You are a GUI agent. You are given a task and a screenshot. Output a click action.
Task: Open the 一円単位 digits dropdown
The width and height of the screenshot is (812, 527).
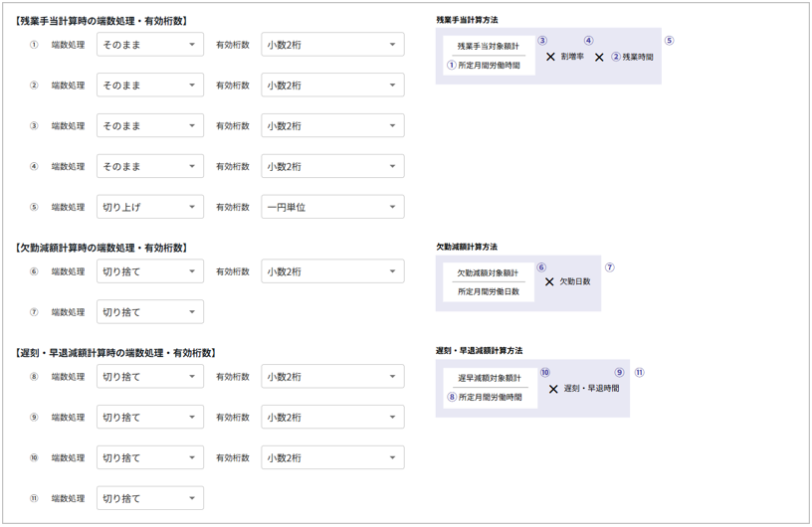[332, 207]
